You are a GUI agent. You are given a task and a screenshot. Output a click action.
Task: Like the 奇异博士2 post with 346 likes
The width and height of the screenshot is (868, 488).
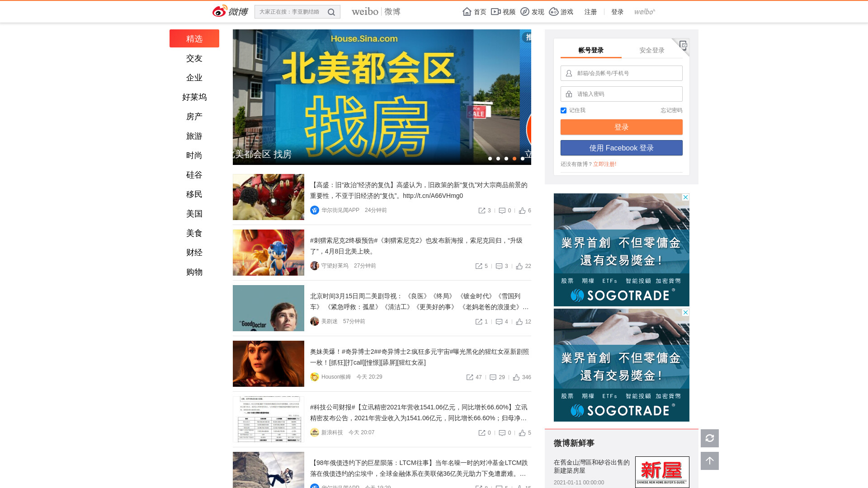[516, 377]
